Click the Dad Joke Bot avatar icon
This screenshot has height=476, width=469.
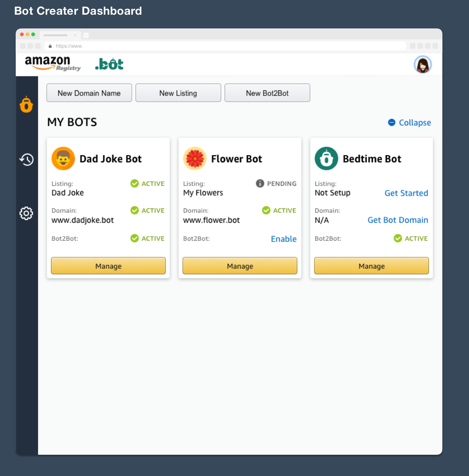pyautogui.click(x=63, y=159)
